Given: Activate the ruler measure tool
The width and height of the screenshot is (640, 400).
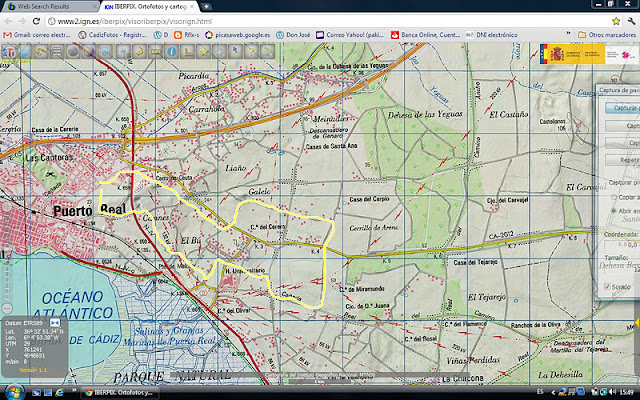Looking at the screenshot, I should [156, 52].
